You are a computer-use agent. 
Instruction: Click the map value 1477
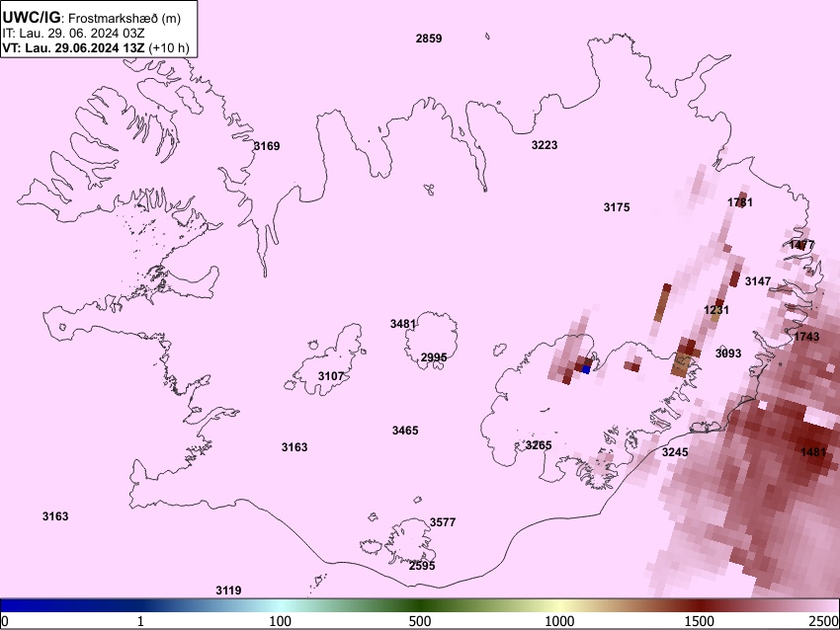(801, 245)
